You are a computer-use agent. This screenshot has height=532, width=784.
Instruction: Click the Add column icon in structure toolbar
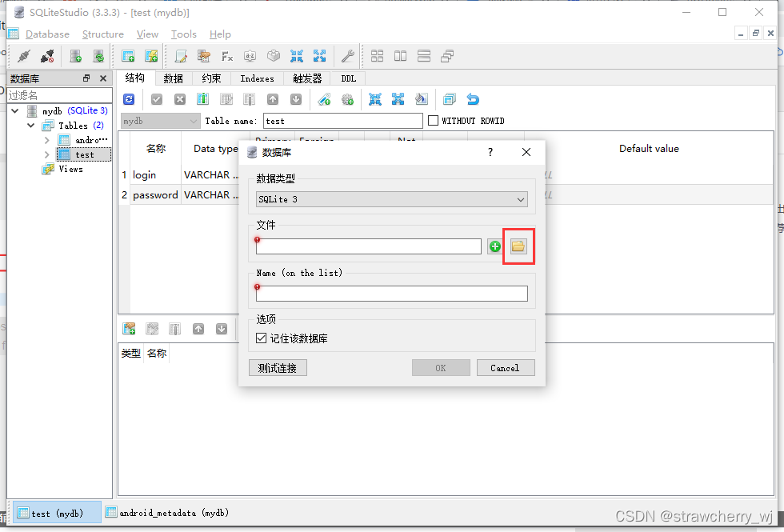[202, 99]
